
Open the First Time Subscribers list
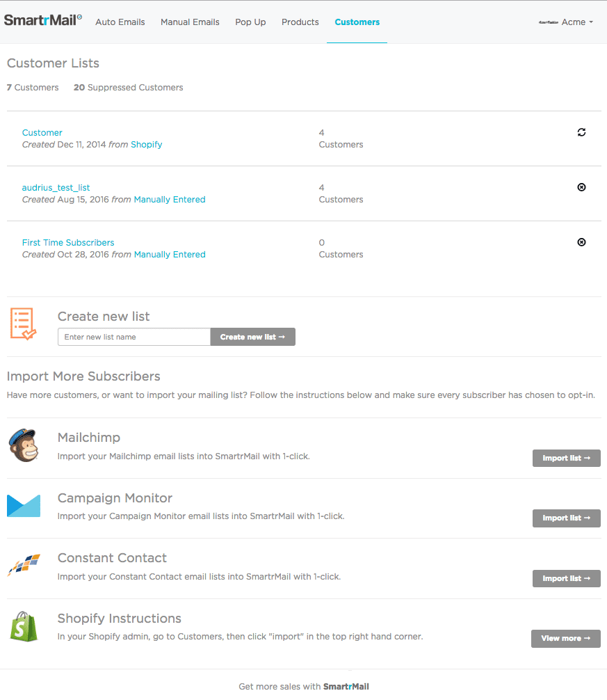68,243
